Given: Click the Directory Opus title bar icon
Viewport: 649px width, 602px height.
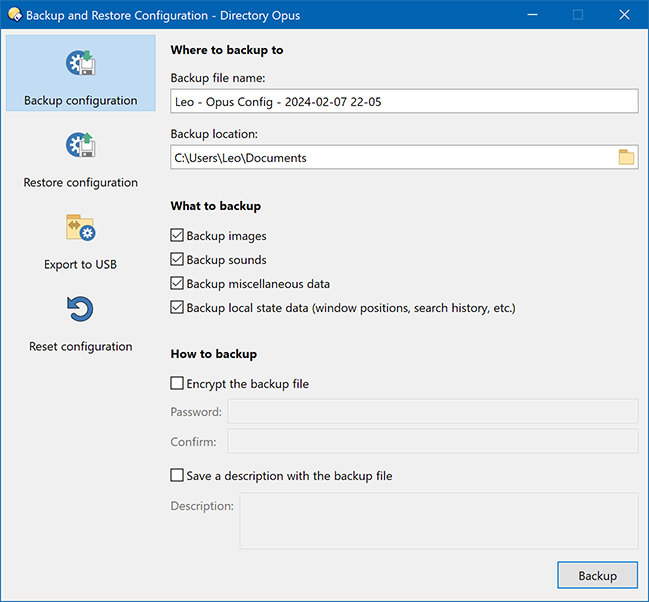Looking at the screenshot, I should (14, 14).
